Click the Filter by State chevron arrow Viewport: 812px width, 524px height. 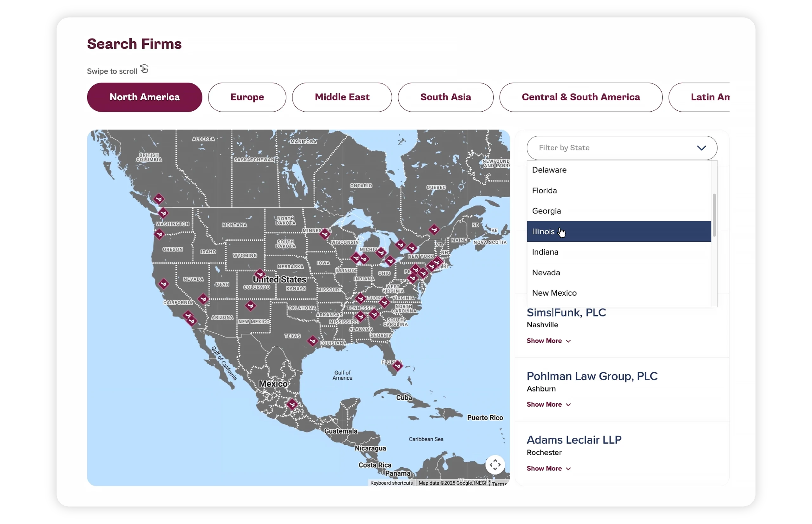pos(701,148)
